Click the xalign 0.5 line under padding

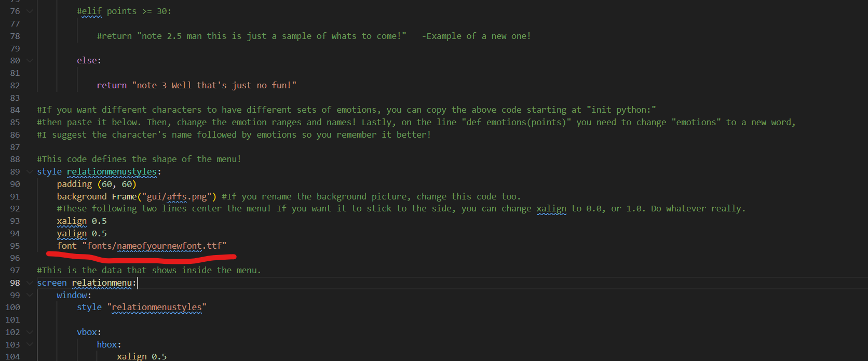[82, 221]
